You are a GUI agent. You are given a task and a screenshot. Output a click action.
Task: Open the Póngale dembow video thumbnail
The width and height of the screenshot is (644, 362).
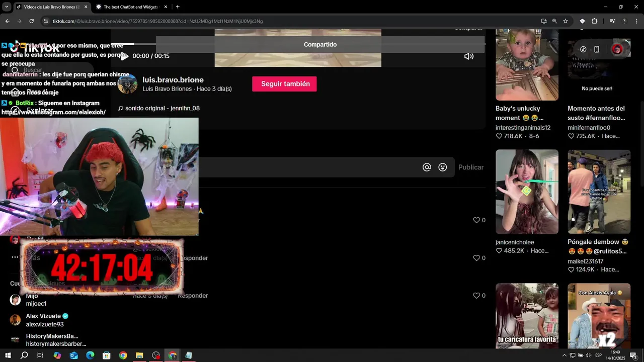point(599,192)
